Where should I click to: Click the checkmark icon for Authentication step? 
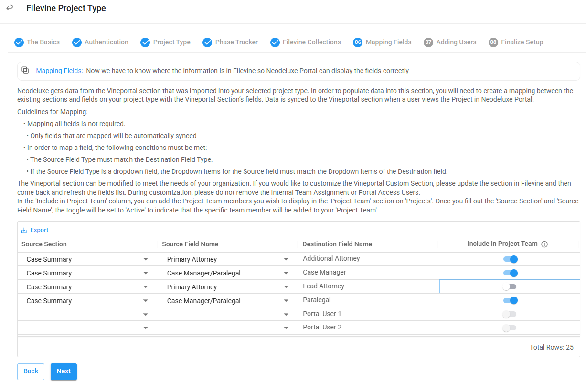point(77,42)
